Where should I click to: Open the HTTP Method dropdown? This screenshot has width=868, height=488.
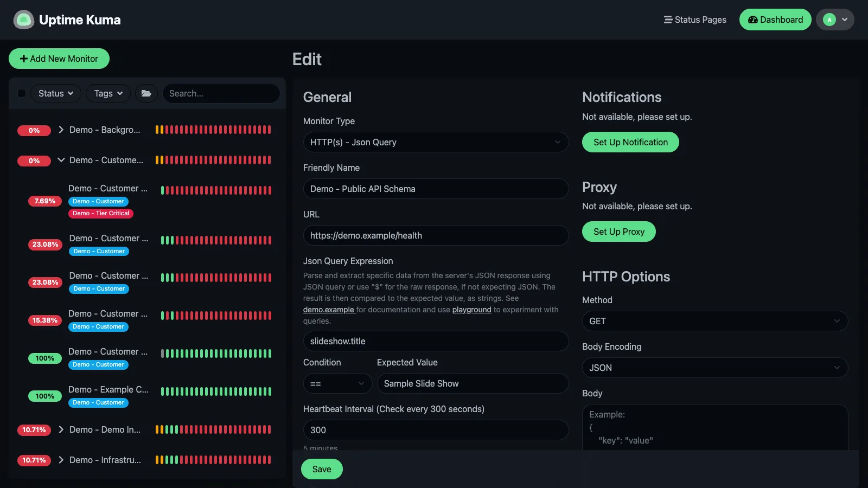(x=715, y=321)
